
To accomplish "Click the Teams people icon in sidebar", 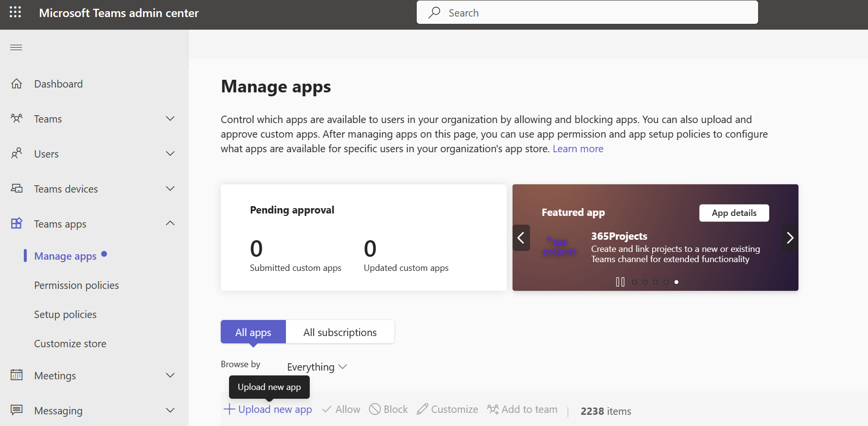I will pos(17,118).
